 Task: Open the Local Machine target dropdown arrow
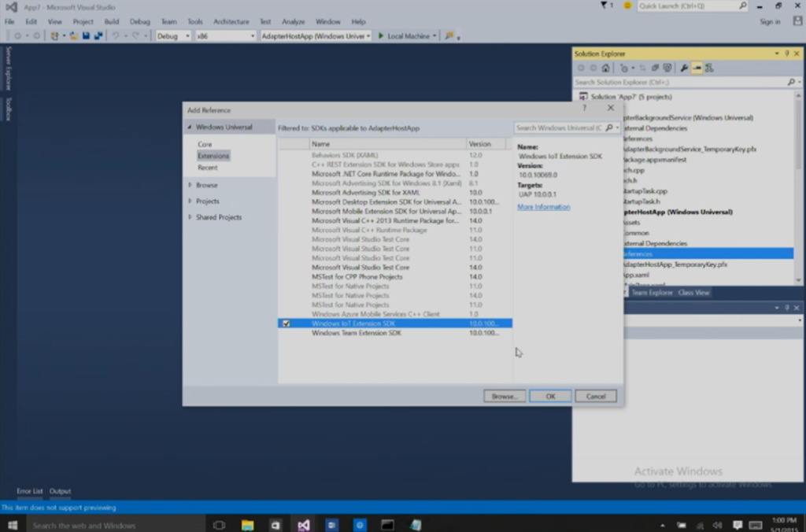click(x=434, y=36)
